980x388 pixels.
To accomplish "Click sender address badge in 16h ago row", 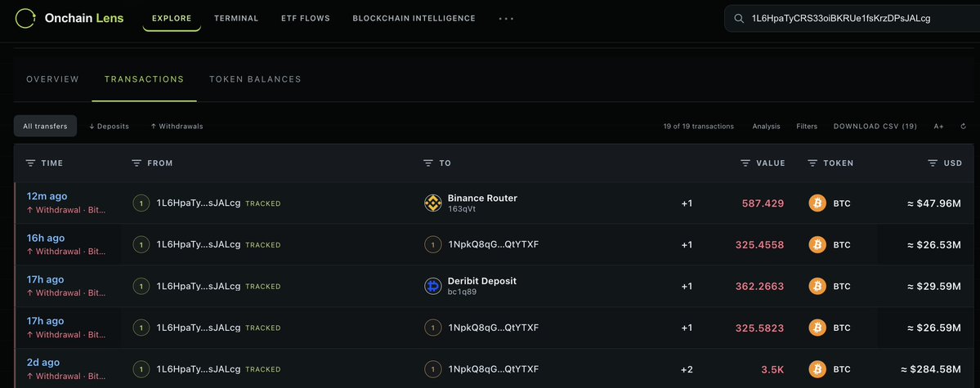I will click(x=141, y=244).
